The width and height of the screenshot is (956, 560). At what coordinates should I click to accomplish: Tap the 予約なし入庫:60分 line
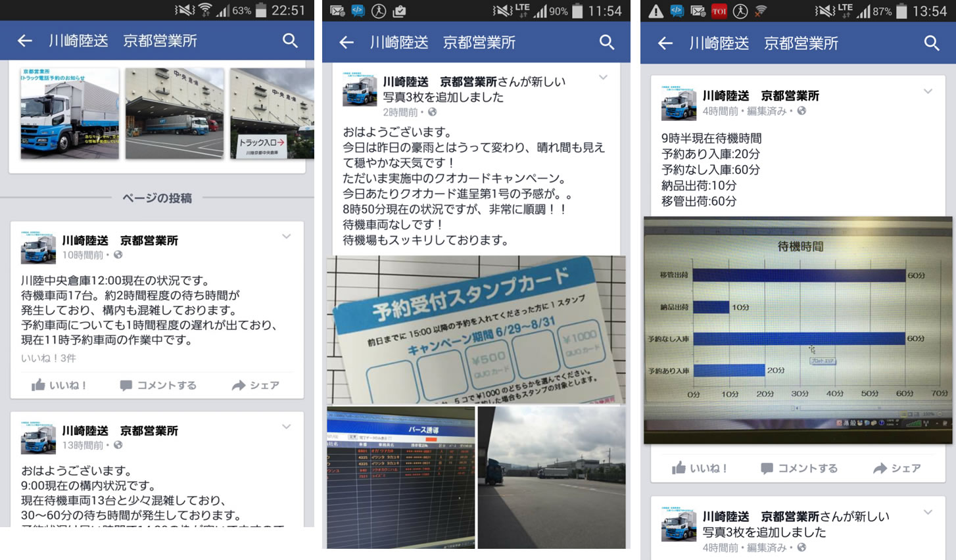pyautogui.click(x=711, y=170)
